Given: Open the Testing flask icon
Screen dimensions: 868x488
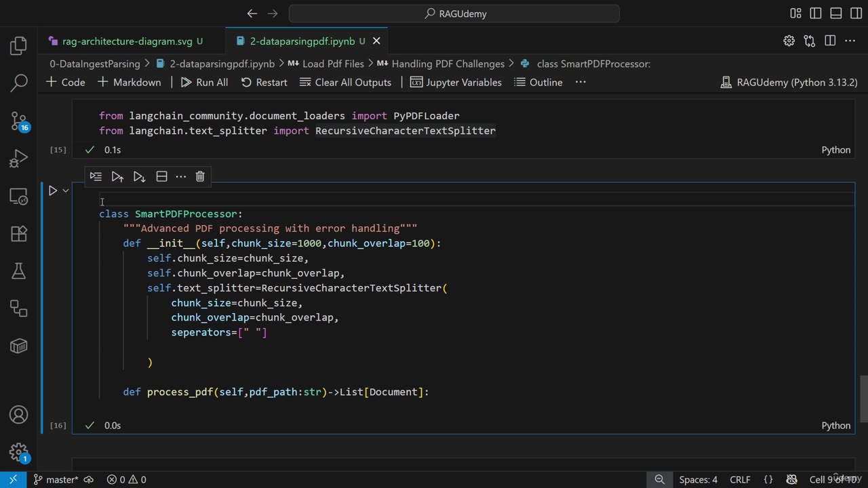Looking at the screenshot, I should pyautogui.click(x=18, y=271).
